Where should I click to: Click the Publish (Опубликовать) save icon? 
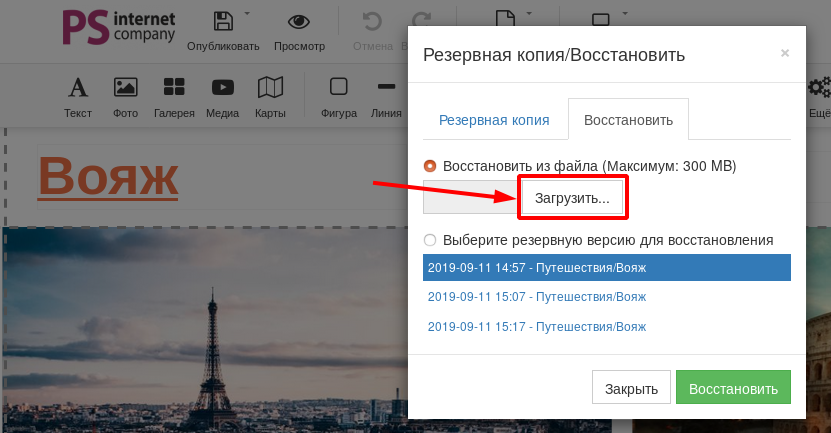click(x=223, y=22)
